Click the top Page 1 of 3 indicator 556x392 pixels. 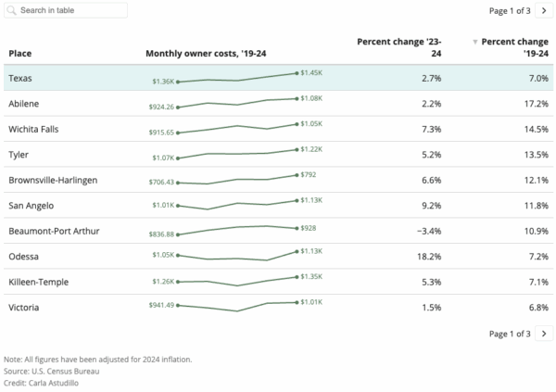(508, 11)
